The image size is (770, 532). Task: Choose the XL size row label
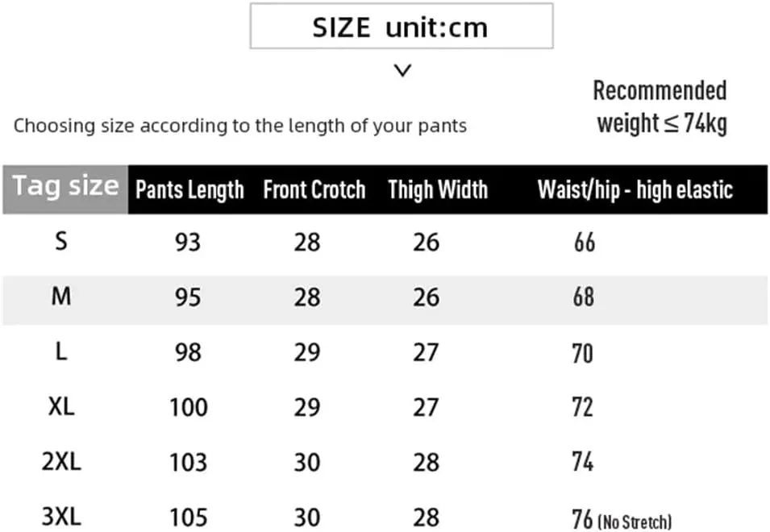coord(61,406)
